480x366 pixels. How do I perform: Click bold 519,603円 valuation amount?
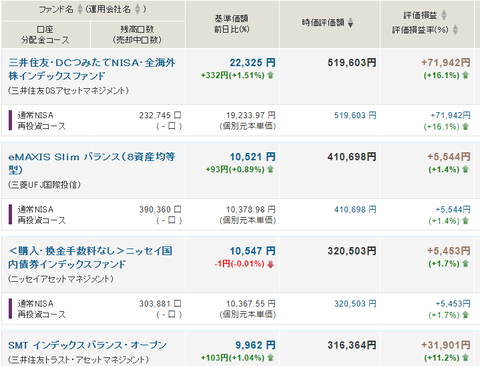click(x=352, y=63)
